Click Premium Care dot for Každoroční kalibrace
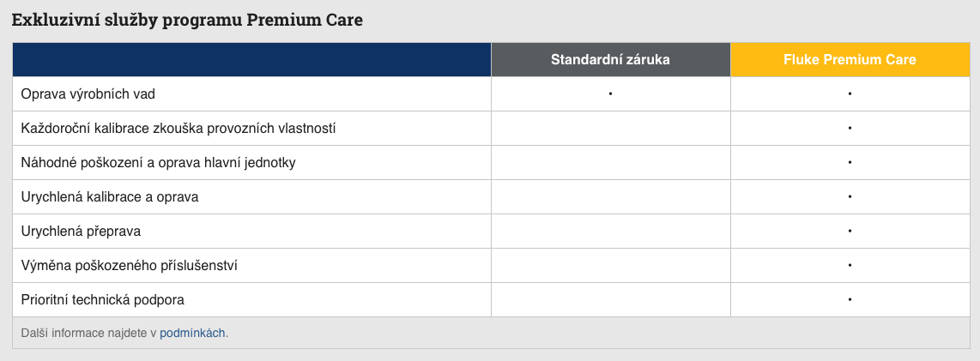This screenshot has height=361, width=980. 850,128
